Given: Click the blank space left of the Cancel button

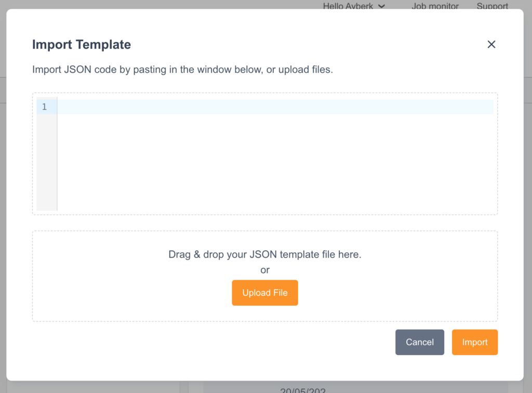Looking at the screenshot, I should [208, 342].
